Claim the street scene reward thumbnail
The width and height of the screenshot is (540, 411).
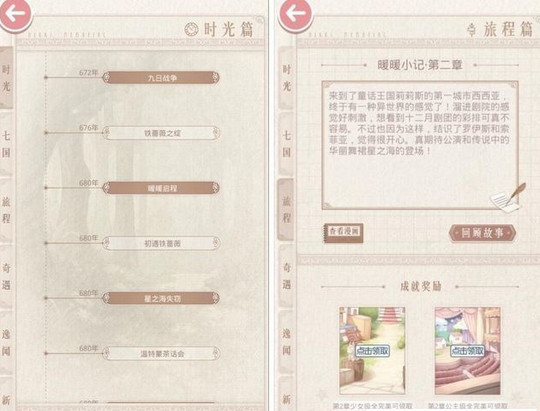pos(372,350)
